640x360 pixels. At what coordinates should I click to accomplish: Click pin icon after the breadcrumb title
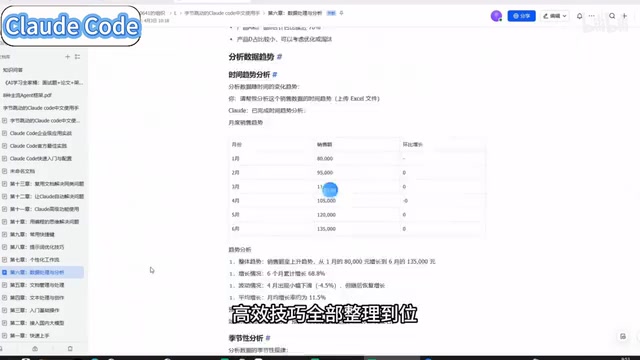pos(342,13)
